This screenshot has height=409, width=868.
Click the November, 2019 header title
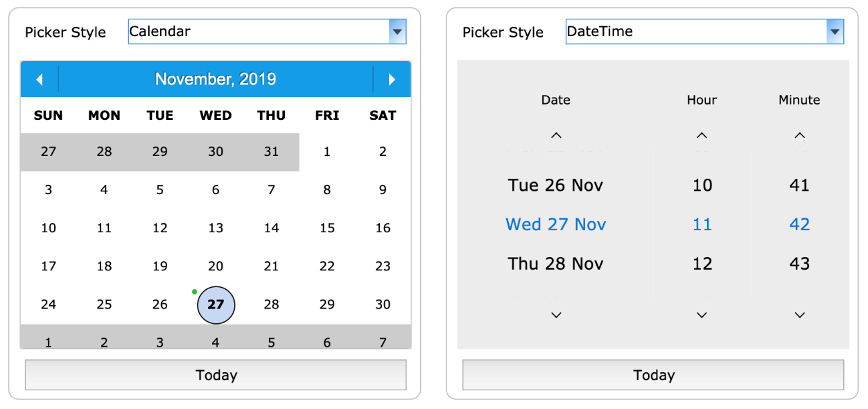pos(215,79)
